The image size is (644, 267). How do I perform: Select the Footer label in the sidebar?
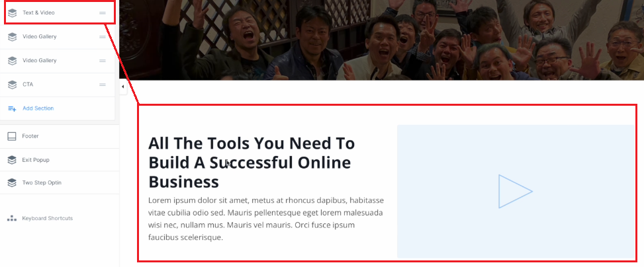point(30,136)
